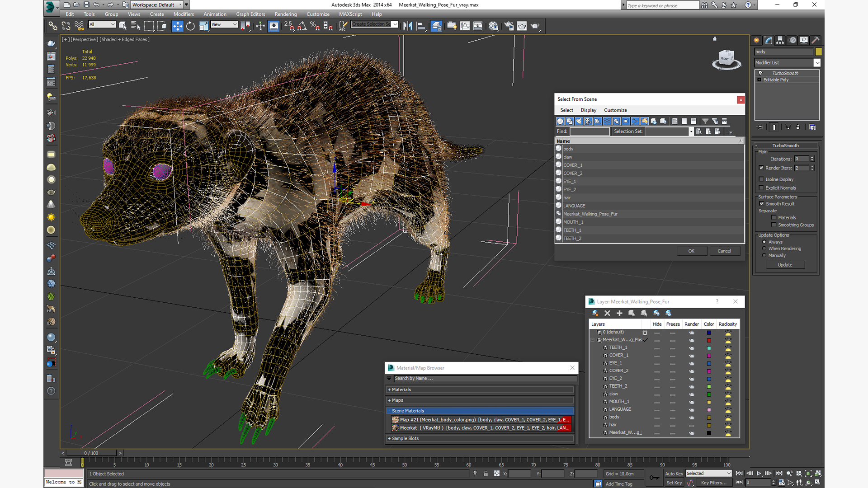Select the Rotate tool in main toolbar

190,26
